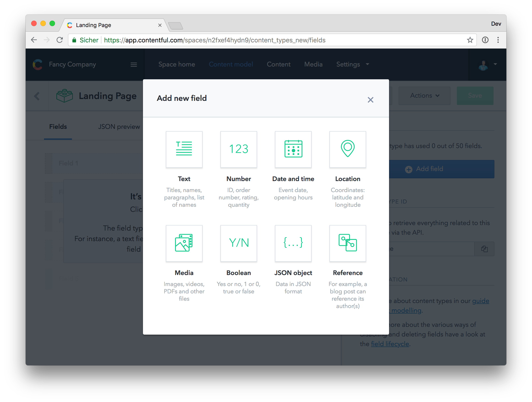
Task: Select the Text field type
Action: (x=184, y=149)
